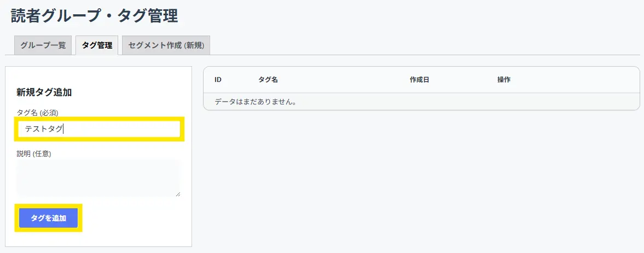Viewport: 644px width, 253px height.
Task: Switch to セグメント作成 (新規) tab
Action: coord(166,45)
